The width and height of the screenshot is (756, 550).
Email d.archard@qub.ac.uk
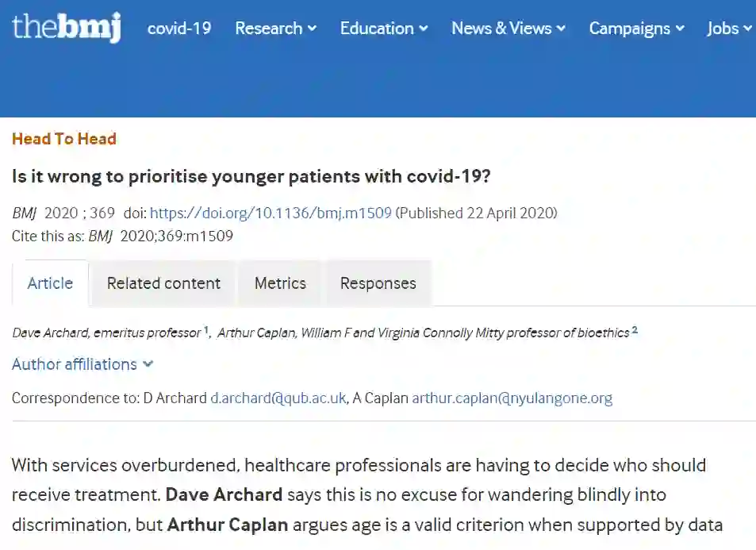pyautogui.click(x=278, y=398)
